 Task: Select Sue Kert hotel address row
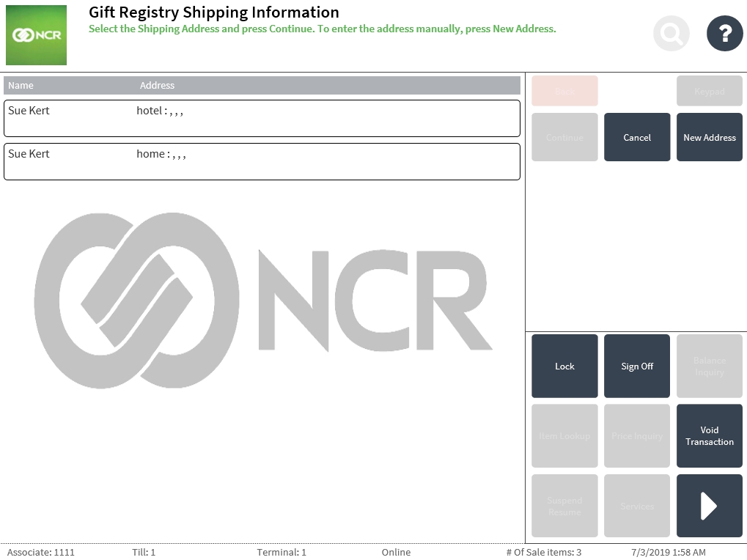tap(262, 118)
